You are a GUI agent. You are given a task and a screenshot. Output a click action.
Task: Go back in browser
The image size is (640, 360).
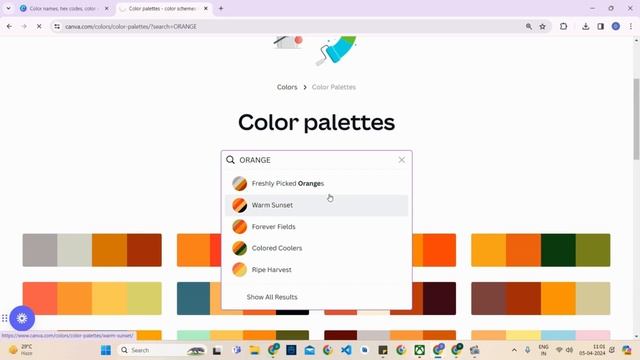point(9,26)
